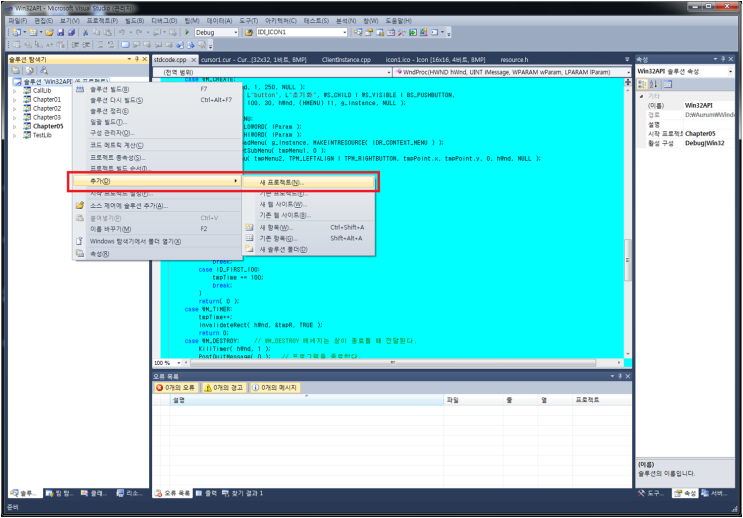Pin the Solution Explorer panel with auto-hide icon
The height and width of the screenshot is (518, 743).
(x=137, y=59)
